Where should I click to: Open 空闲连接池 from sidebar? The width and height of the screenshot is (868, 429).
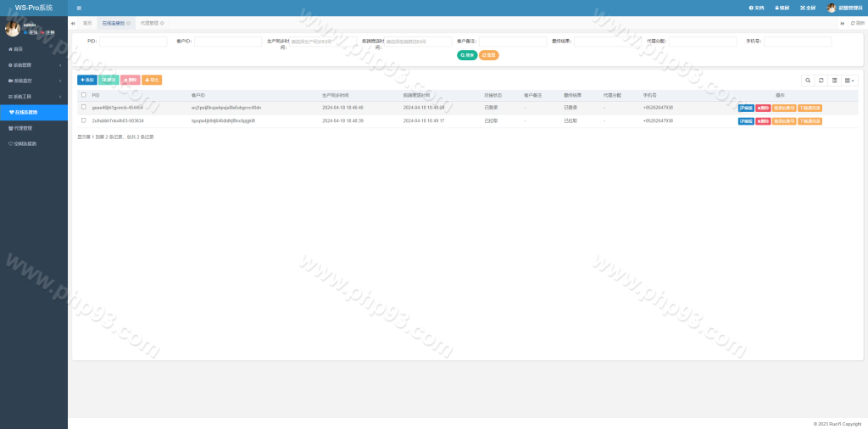coord(25,143)
